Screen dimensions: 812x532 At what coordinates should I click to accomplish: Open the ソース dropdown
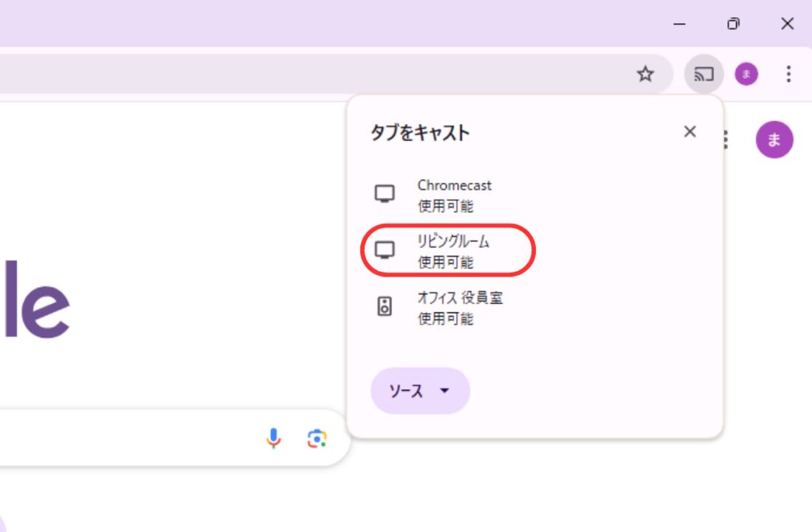pyautogui.click(x=419, y=392)
